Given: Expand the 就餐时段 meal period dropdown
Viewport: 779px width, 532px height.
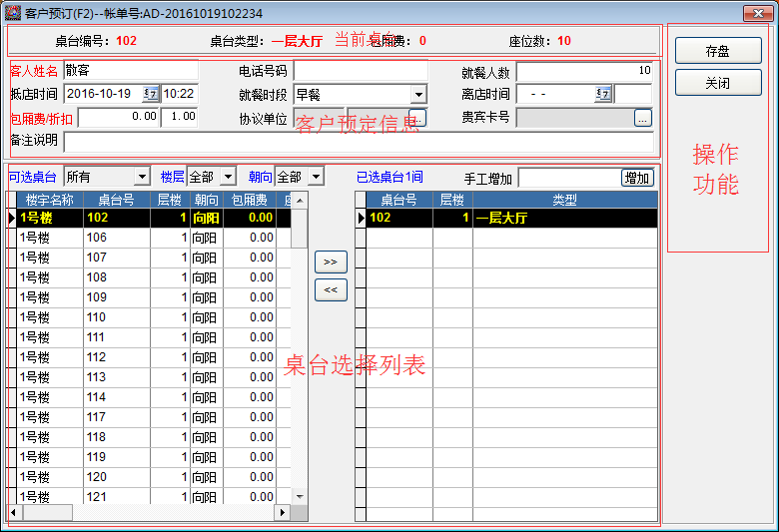Looking at the screenshot, I should click(418, 94).
